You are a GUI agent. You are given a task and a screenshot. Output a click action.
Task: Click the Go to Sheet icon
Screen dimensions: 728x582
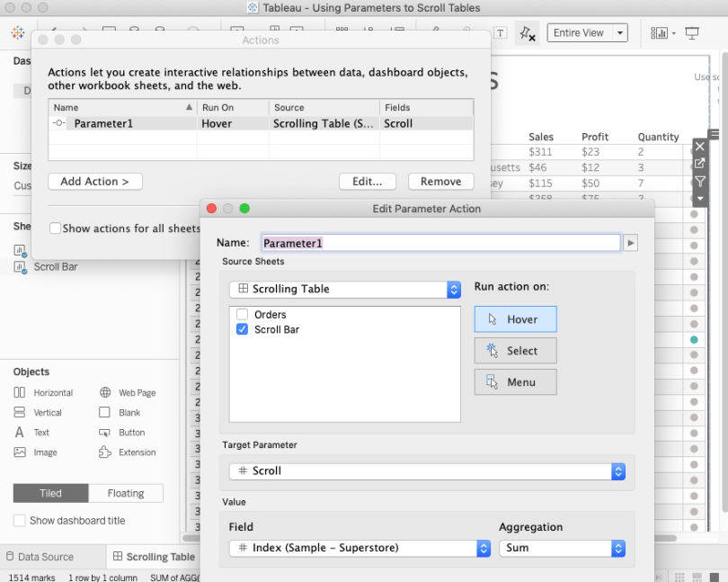[x=700, y=163]
